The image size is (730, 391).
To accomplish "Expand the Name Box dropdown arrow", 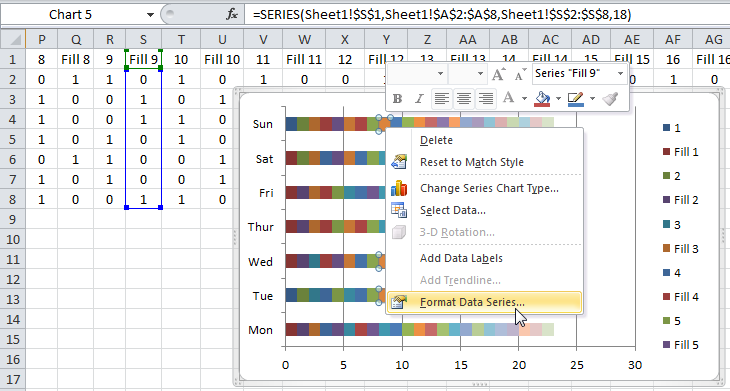I will click(150, 15).
